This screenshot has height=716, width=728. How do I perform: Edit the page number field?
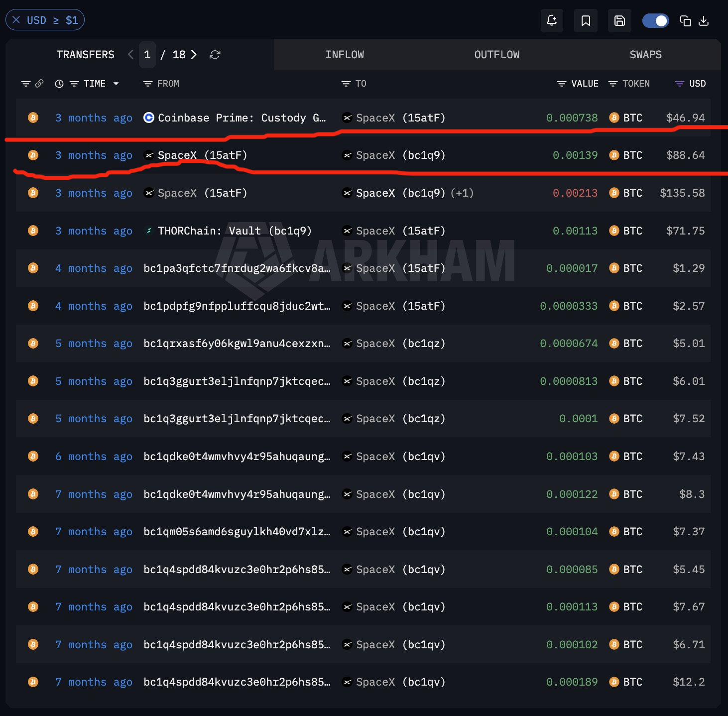pyautogui.click(x=147, y=54)
